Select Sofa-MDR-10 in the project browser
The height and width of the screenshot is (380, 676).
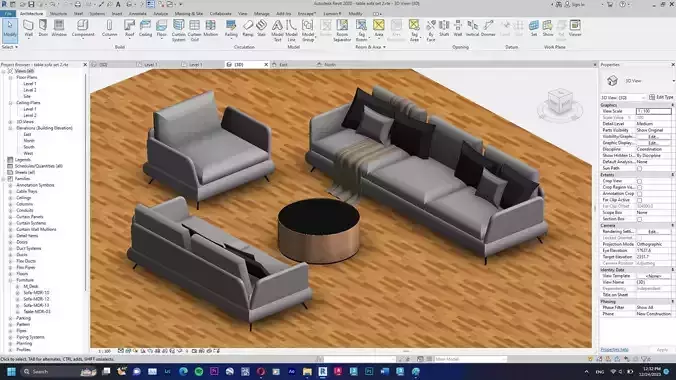tap(36, 293)
